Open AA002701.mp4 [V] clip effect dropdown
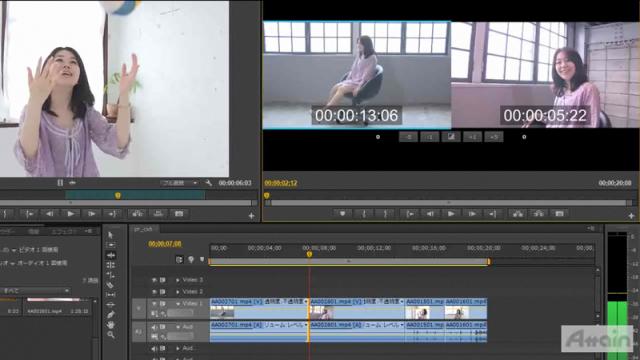The height and width of the screenshot is (360, 640). 306,302
